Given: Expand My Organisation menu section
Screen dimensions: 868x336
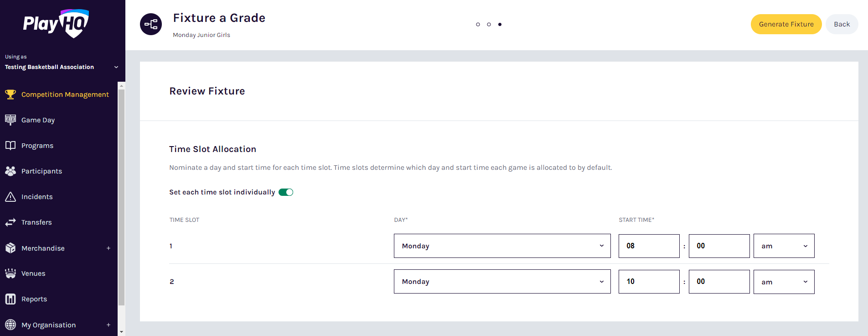Looking at the screenshot, I should pyautogui.click(x=108, y=325).
